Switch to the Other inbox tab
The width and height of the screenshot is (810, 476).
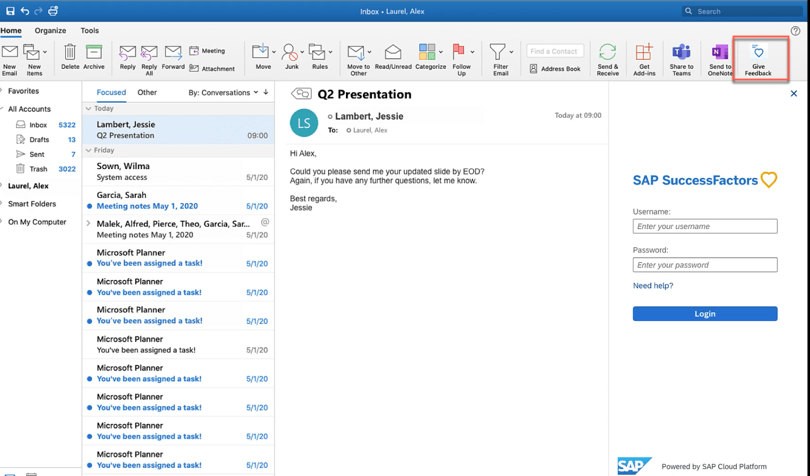pyautogui.click(x=147, y=93)
